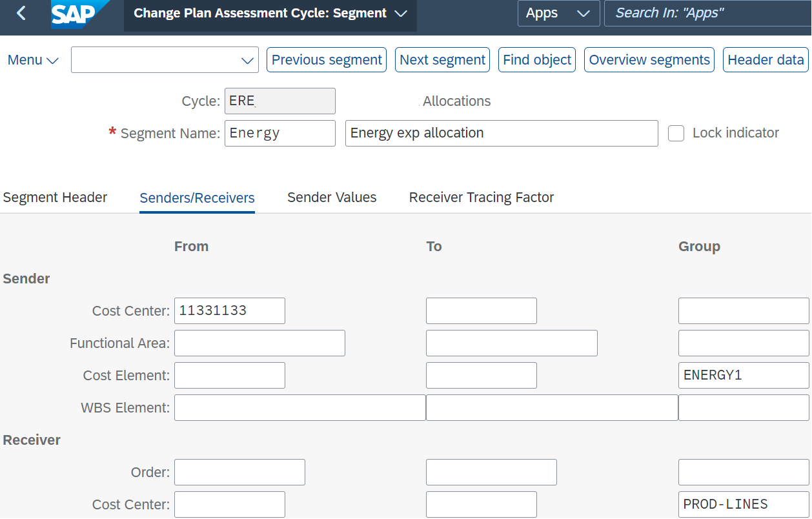Click Find object button

click(537, 60)
